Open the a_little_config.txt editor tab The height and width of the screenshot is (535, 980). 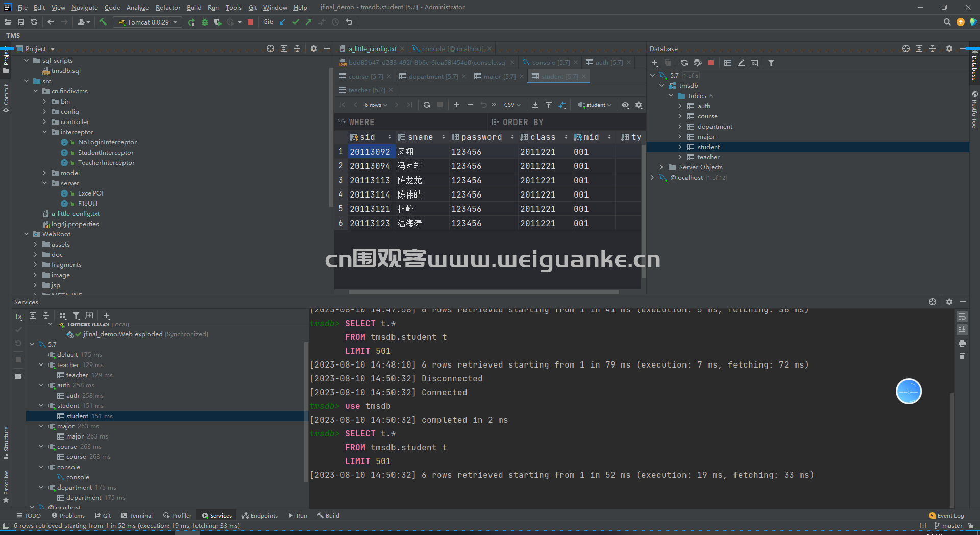372,49
